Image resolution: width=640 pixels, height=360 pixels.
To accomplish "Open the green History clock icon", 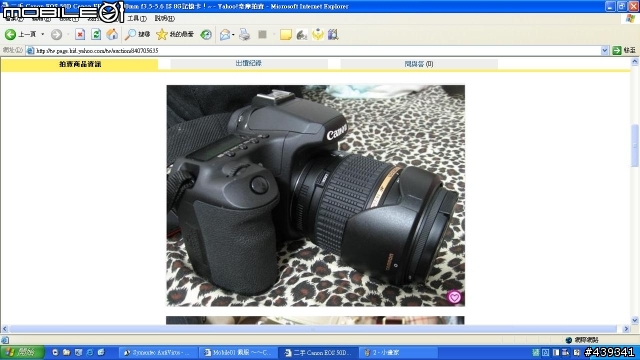I will [x=206, y=35].
